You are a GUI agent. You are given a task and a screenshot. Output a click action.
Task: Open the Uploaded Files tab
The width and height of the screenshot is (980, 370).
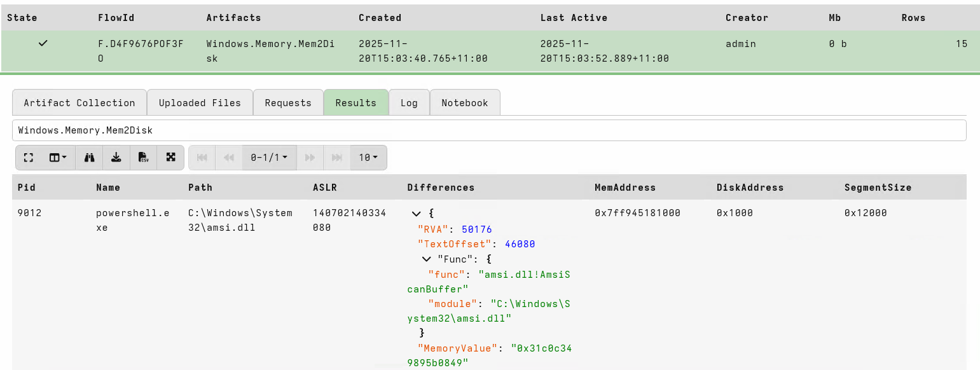(200, 103)
